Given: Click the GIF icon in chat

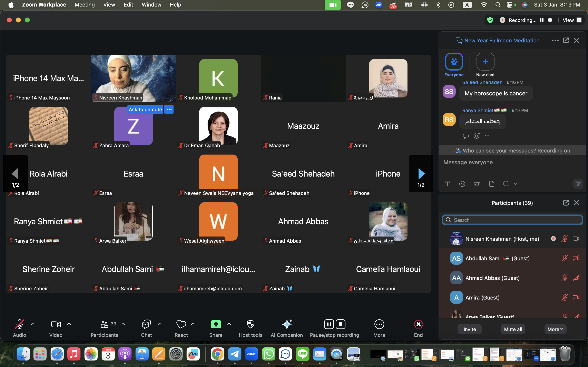Looking at the screenshot, I should click(477, 184).
